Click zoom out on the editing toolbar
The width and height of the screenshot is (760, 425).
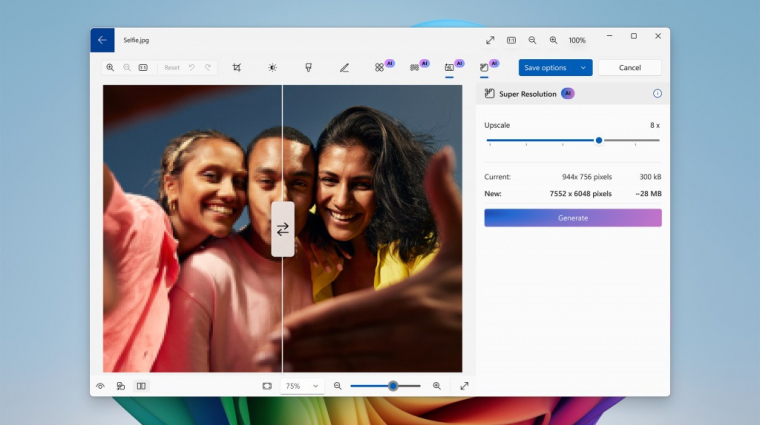tap(127, 67)
